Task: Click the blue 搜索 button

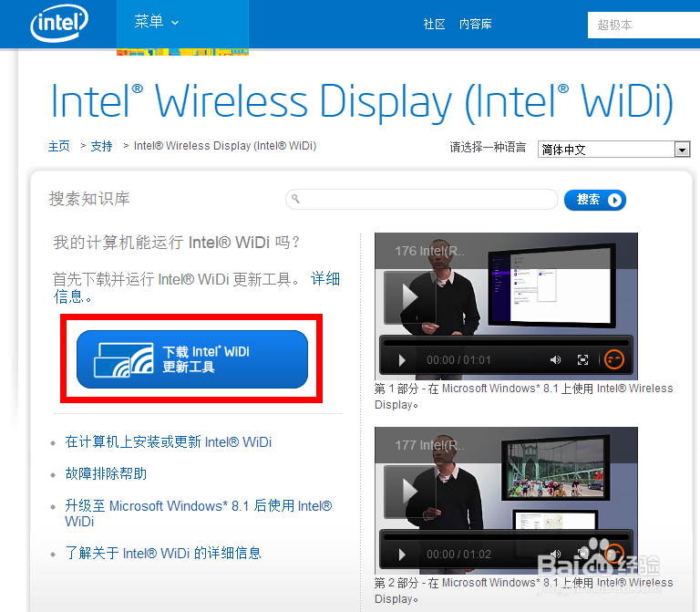Action: (594, 200)
